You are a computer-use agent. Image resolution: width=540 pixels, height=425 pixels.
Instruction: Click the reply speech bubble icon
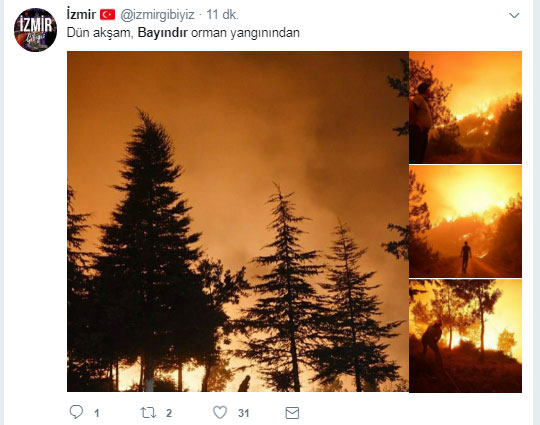pos(76,412)
